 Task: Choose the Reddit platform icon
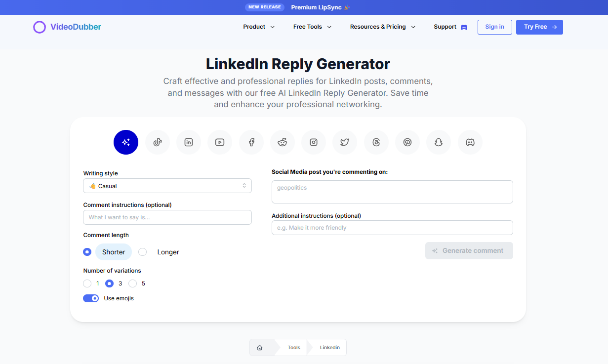tap(283, 142)
